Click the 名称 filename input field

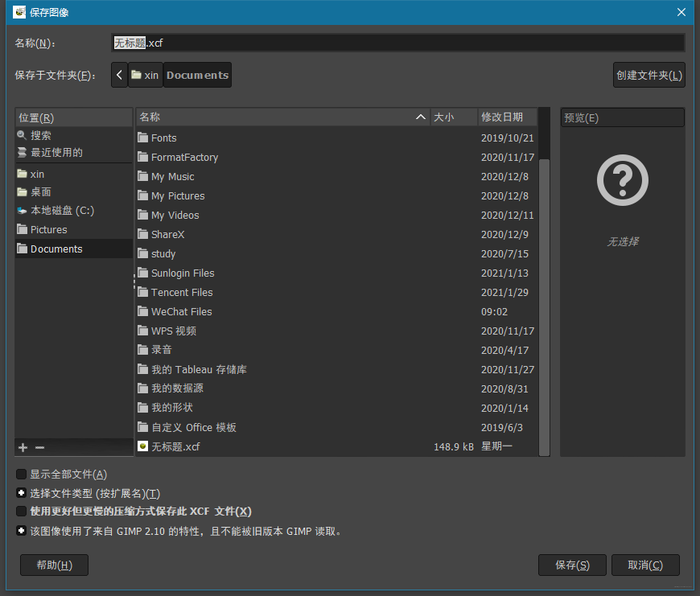point(398,43)
